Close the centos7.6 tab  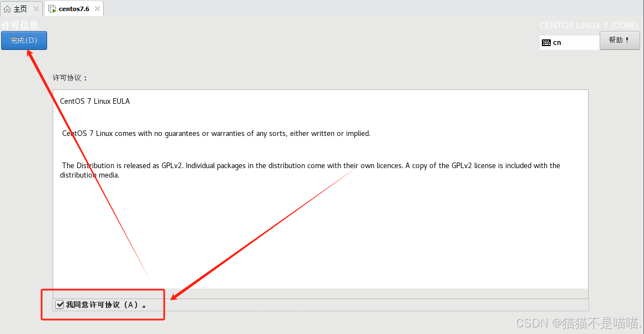97,9
